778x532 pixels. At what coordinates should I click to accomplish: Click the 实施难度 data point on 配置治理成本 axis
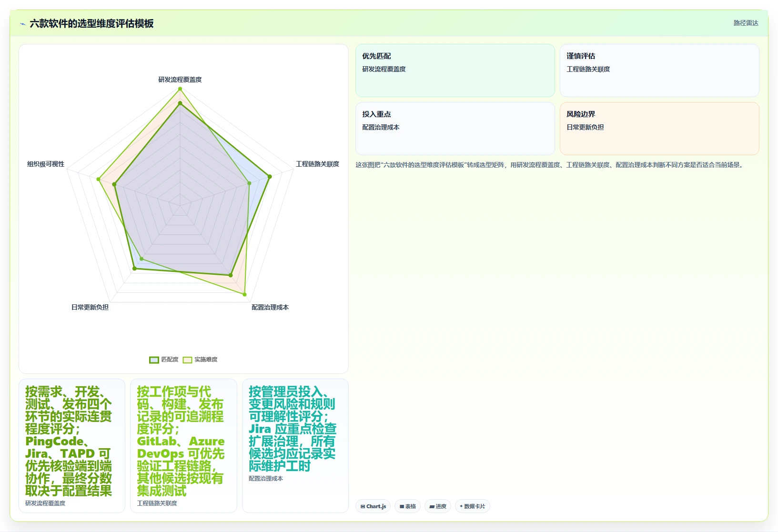click(245, 294)
